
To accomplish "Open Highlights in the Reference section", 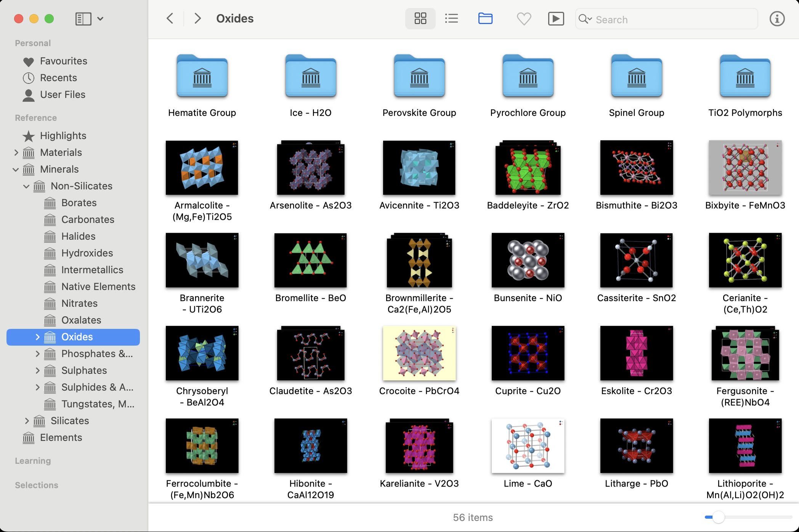I will [x=63, y=136].
